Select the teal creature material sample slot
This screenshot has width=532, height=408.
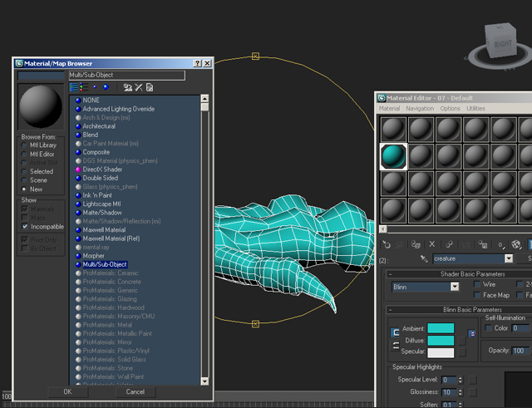click(x=393, y=156)
